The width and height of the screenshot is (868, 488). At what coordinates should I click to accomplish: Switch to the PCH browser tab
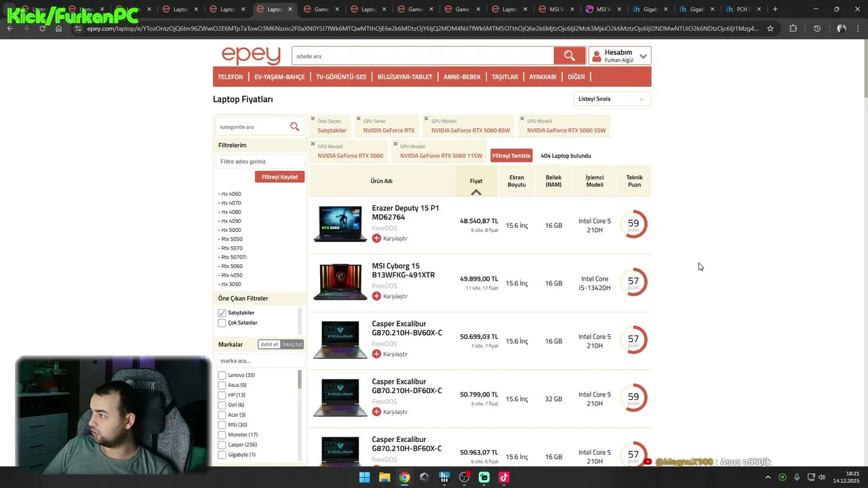(x=742, y=9)
